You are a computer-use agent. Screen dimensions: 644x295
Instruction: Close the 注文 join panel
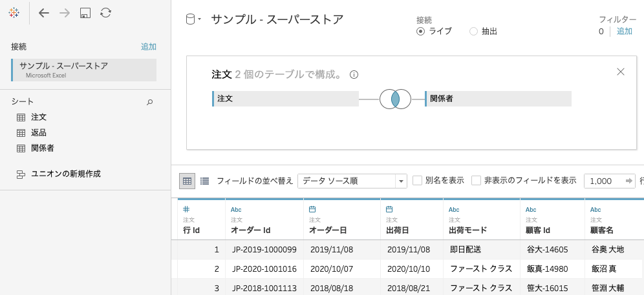(621, 72)
